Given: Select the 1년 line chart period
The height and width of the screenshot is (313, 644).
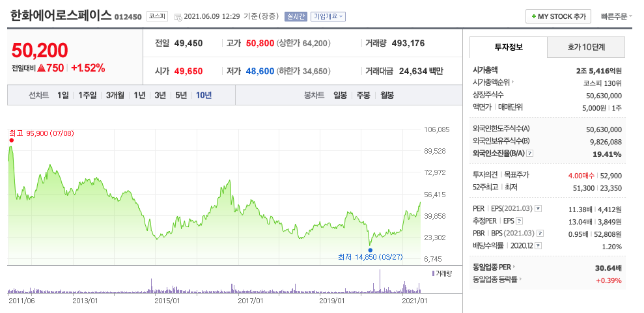Looking at the screenshot, I should pos(139,95).
